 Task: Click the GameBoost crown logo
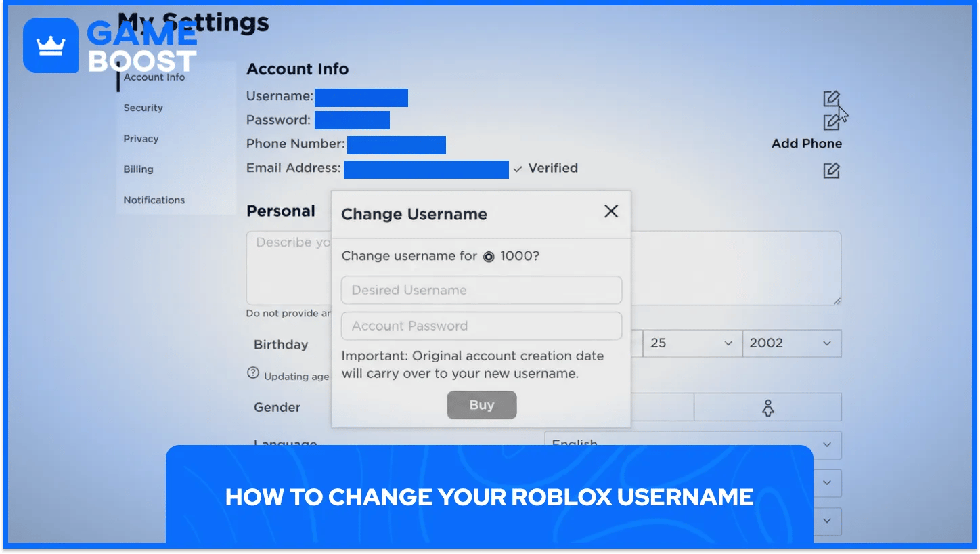tap(50, 45)
